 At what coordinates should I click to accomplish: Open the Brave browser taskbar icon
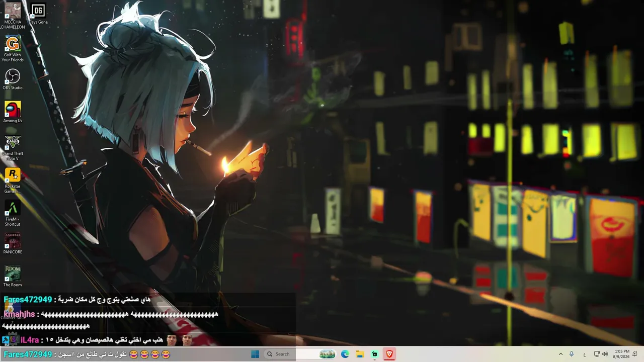(x=389, y=354)
